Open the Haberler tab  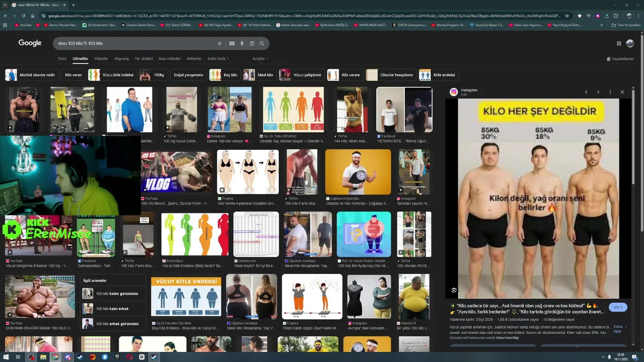[x=194, y=59]
